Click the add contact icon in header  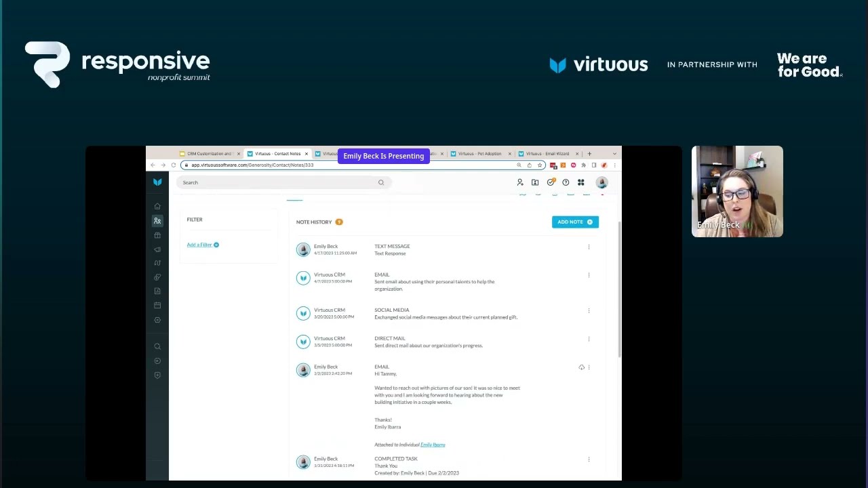[520, 182]
